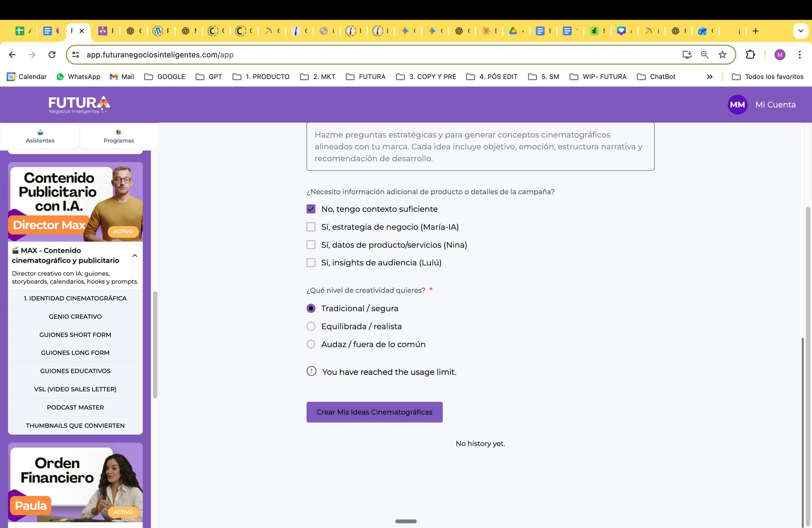Expand hidden bookmarks with double chevron
The width and height of the screenshot is (812, 528).
[709, 77]
